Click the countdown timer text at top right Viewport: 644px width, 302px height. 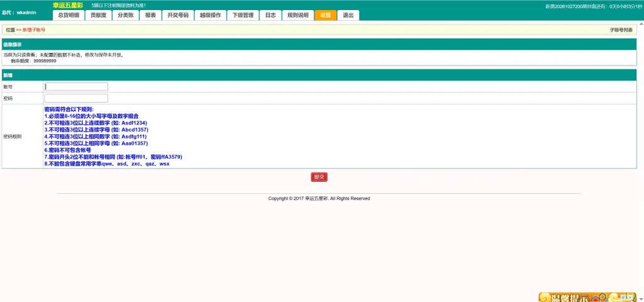click(594, 6)
